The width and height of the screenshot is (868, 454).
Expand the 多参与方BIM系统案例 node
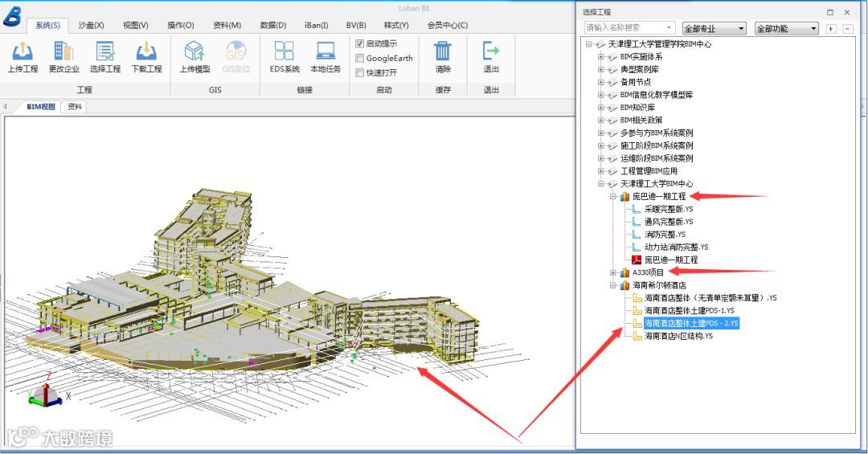pos(600,133)
